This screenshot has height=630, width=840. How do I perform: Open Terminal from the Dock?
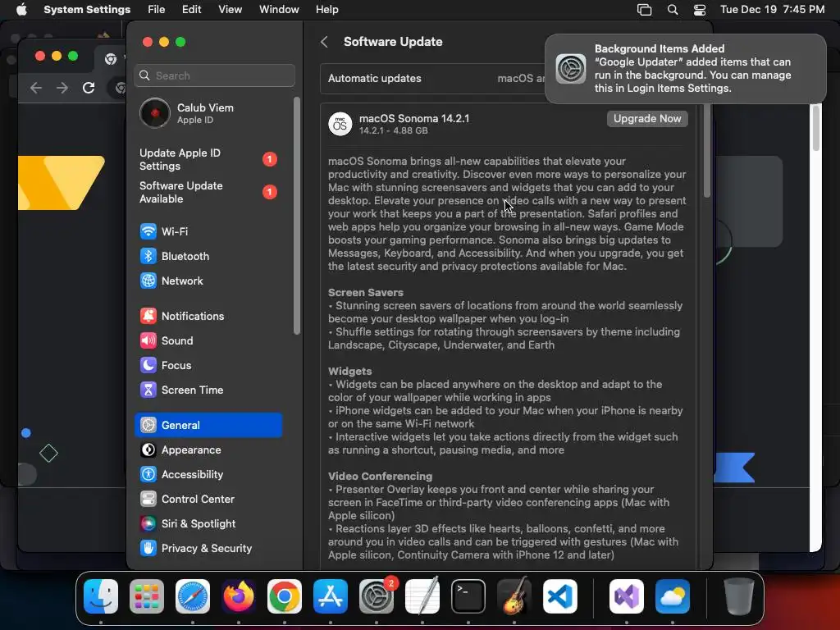click(x=468, y=596)
